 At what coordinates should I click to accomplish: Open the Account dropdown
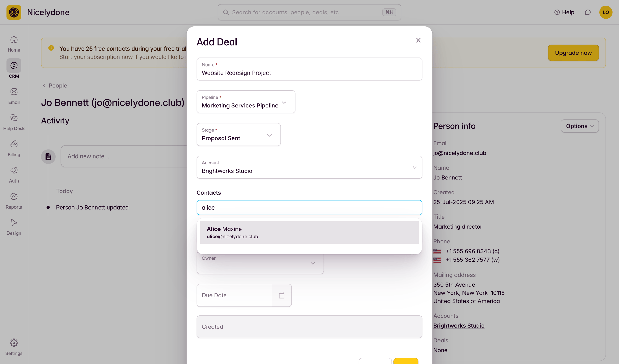[x=309, y=167]
